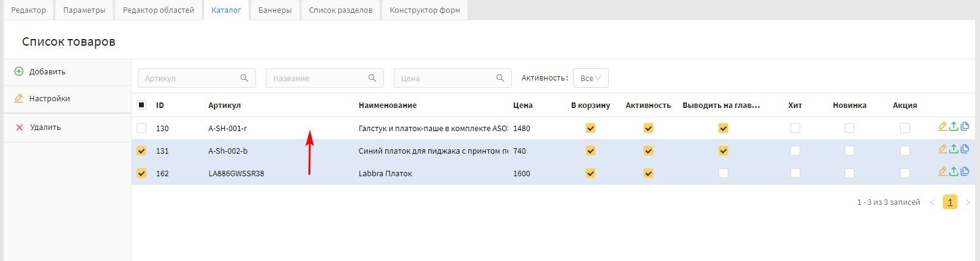Open the Активность filter dropdown
The height and width of the screenshot is (261, 980).
pos(591,78)
